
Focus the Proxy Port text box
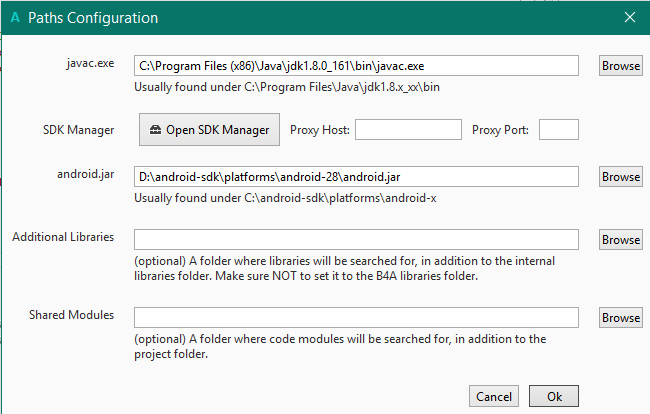click(x=559, y=130)
